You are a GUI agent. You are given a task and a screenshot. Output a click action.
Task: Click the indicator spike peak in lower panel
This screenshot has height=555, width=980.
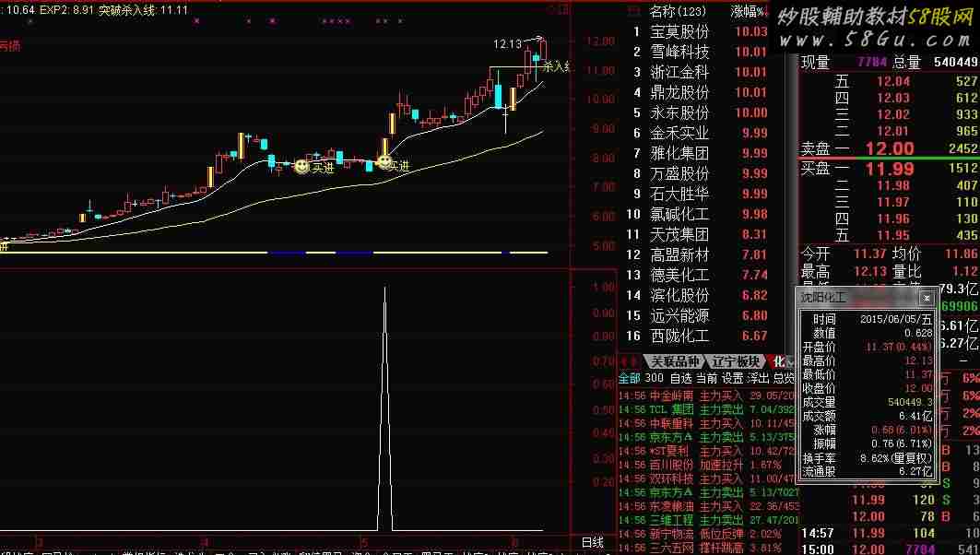(x=385, y=289)
